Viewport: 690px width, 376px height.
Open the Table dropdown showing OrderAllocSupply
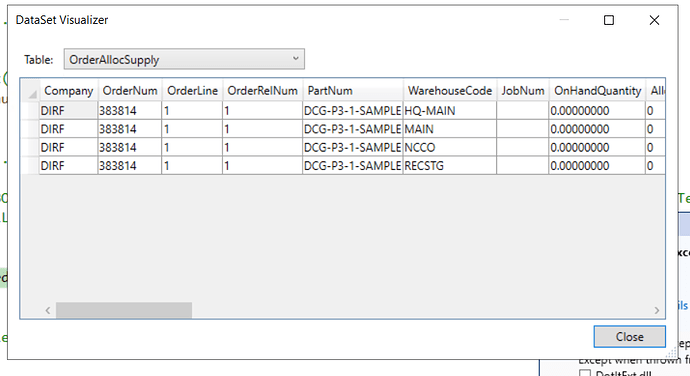coord(184,59)
